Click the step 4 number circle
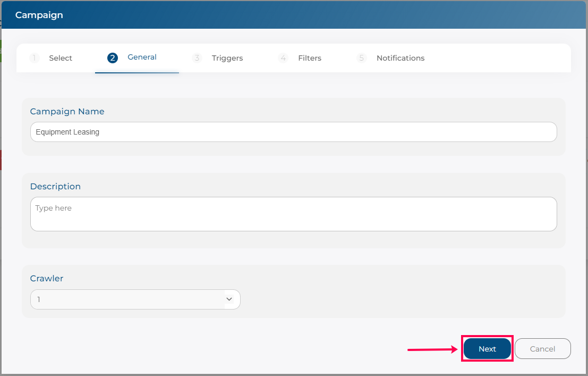The height and width of the screenshot is (376, 588). coord(283,58)
